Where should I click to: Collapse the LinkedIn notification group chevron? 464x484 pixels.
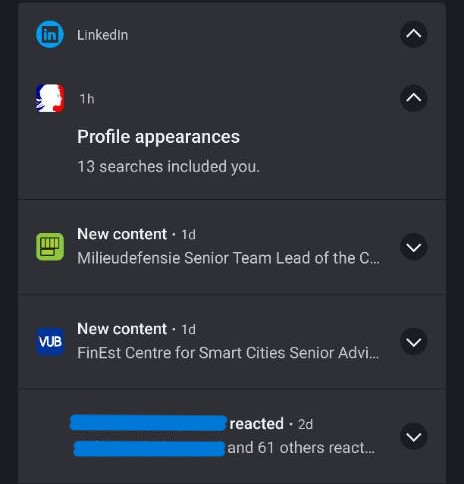pyautogui.click(x=414, y=34)
